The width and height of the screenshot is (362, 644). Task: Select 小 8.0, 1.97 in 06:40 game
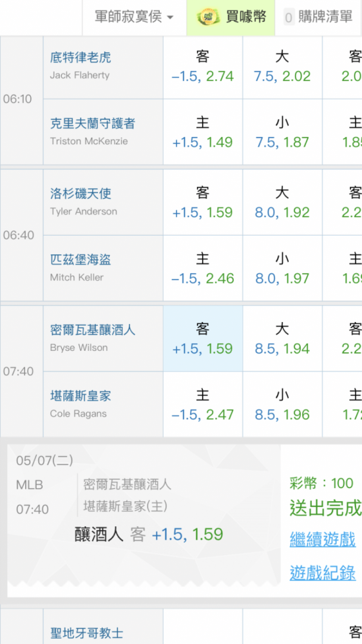pos(282,268)
